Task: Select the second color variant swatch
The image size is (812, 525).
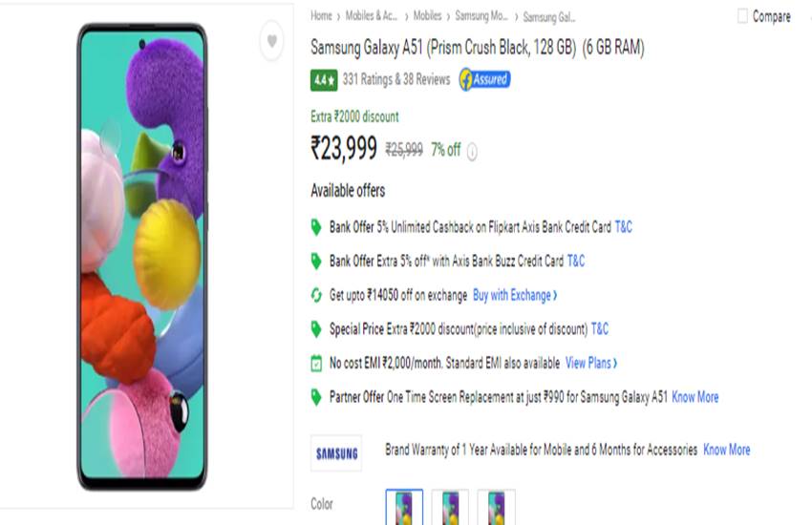Action: (x=450, y=507)
